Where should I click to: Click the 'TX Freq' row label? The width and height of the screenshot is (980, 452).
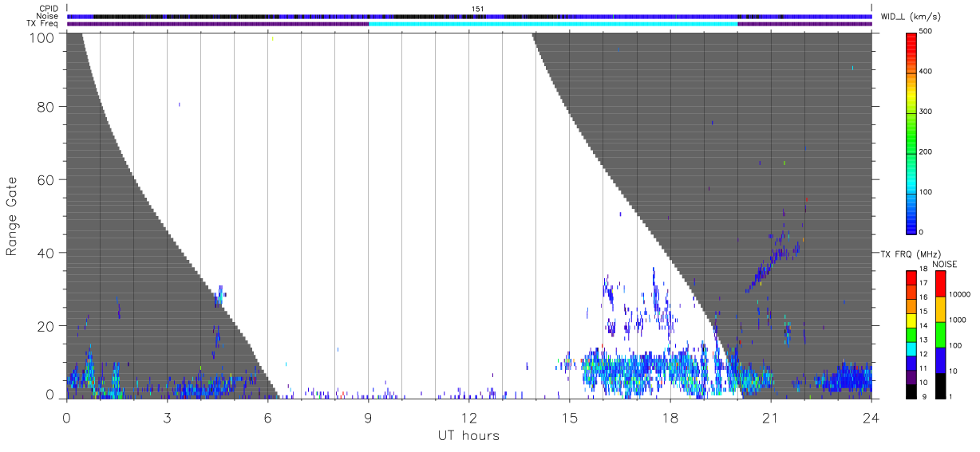(x=43, y=24)
